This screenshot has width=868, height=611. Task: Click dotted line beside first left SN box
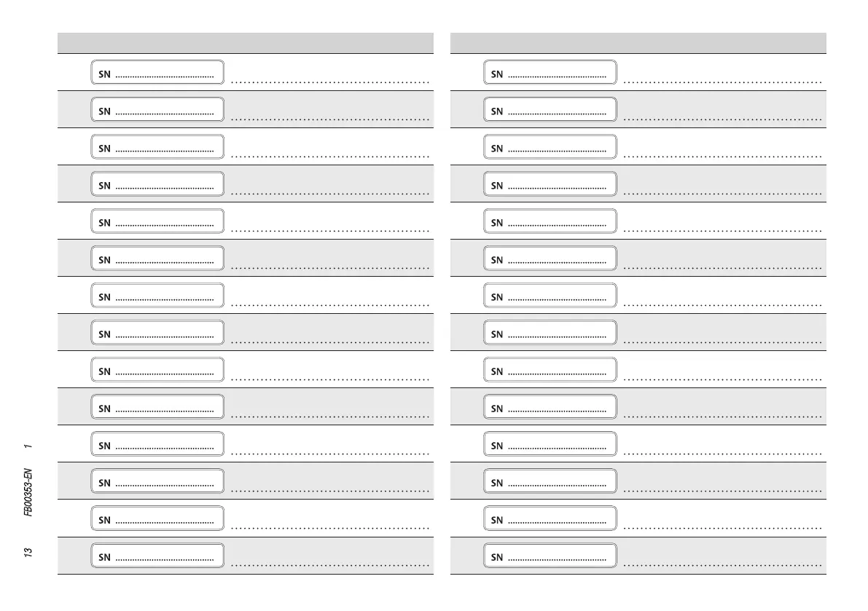329,82
